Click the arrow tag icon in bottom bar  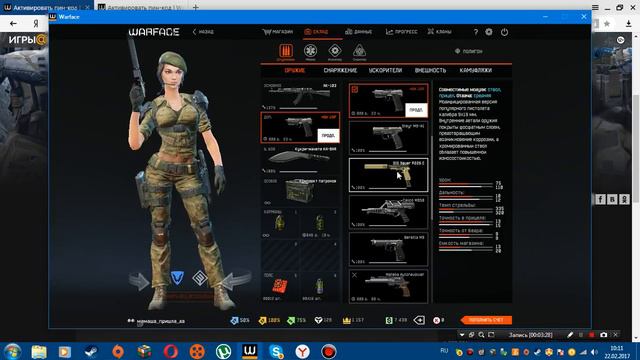[x=419, y=320]
